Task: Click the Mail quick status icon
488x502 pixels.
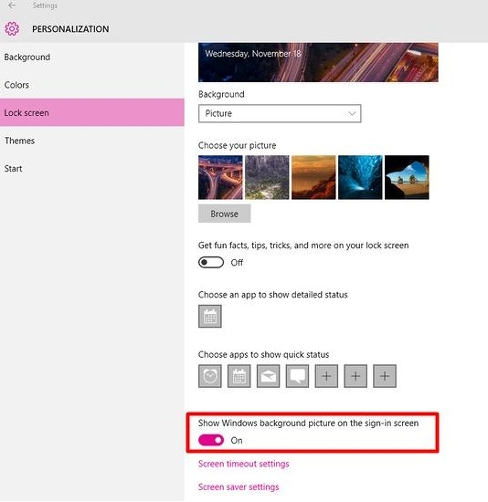Action: [268, 376]
